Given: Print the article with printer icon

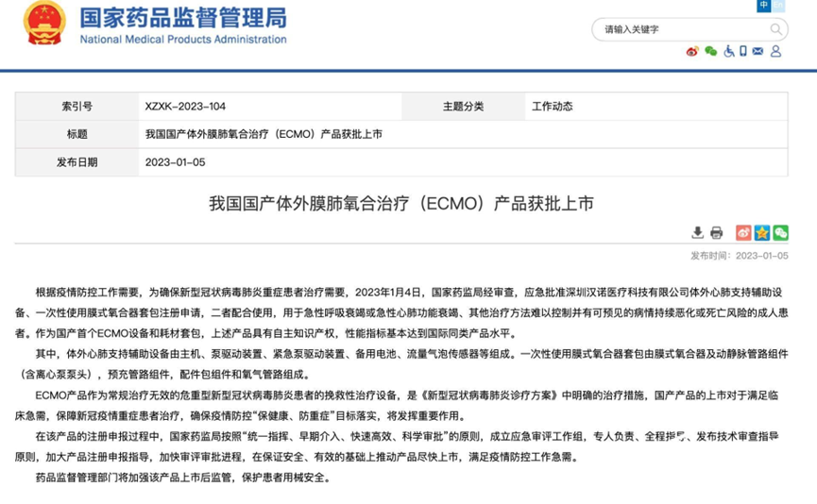Looking at the screenshot, I should [x=716, y=232].
